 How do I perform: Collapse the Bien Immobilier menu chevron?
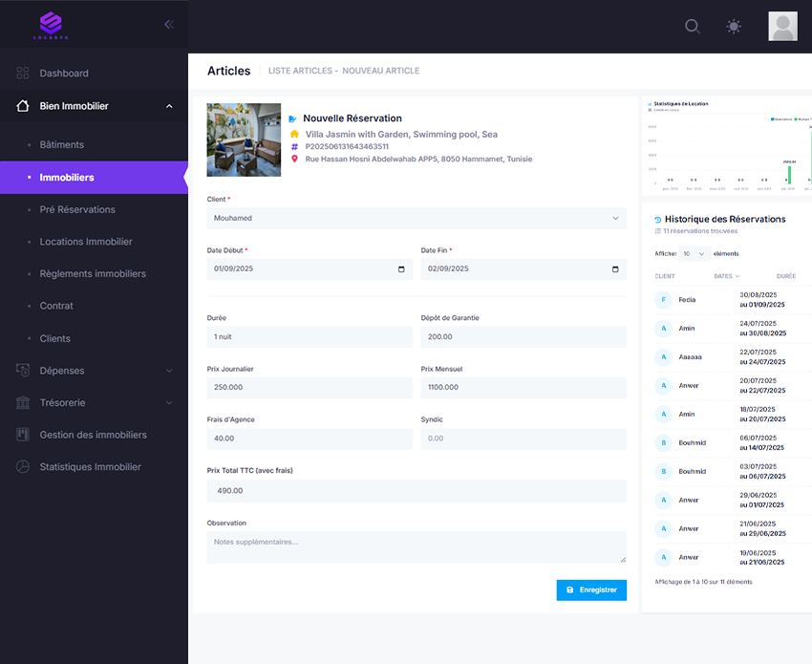tap(169, 106)
